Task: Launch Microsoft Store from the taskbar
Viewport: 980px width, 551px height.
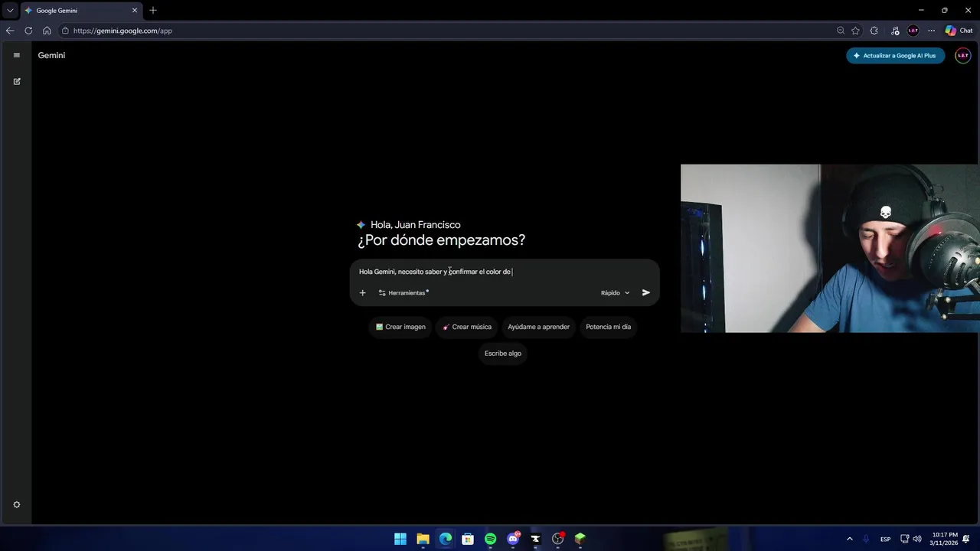Action: (468, 539)
